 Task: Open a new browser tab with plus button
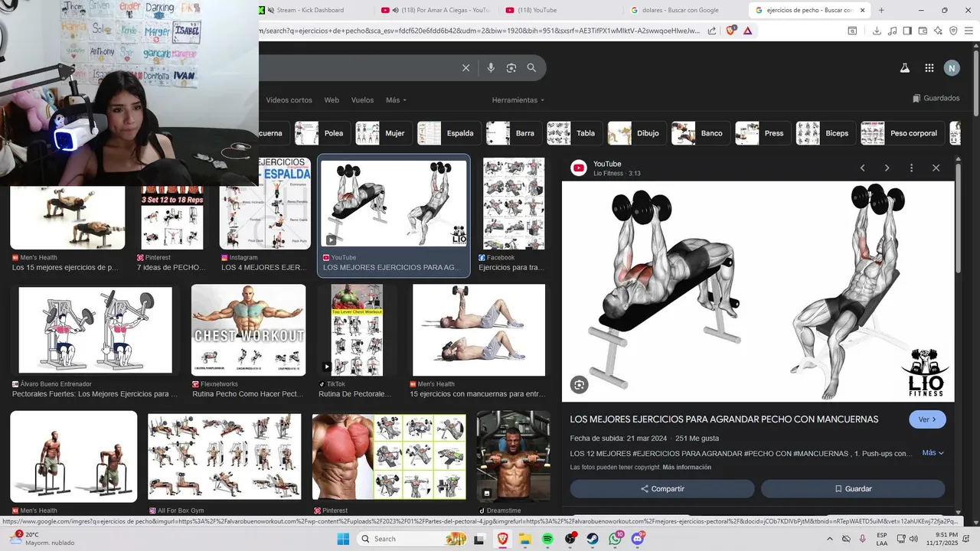(x=881, y=10)
